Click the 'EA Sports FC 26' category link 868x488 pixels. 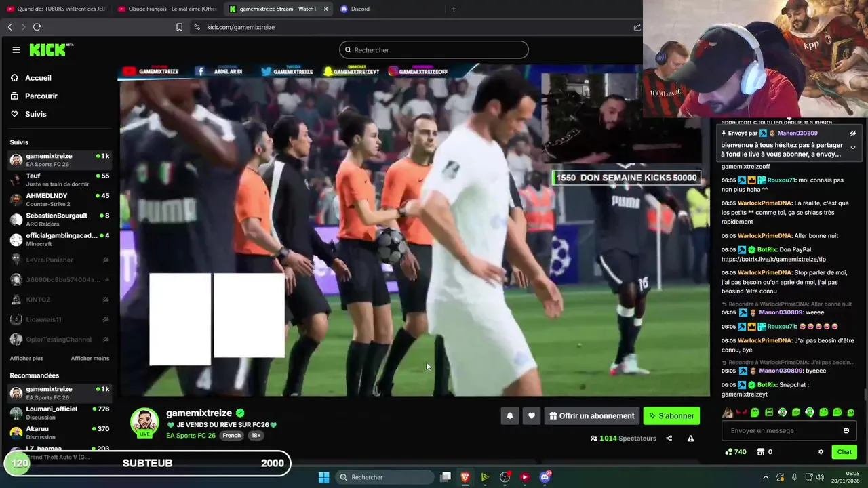(x=191, y=435)
